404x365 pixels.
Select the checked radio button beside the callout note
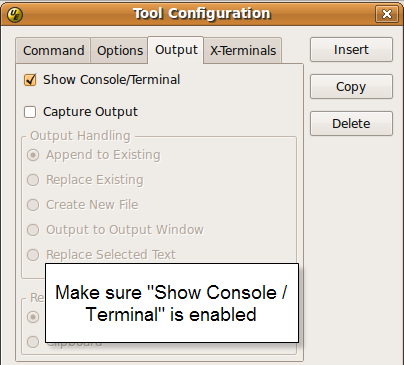click(x=33, y=317)
